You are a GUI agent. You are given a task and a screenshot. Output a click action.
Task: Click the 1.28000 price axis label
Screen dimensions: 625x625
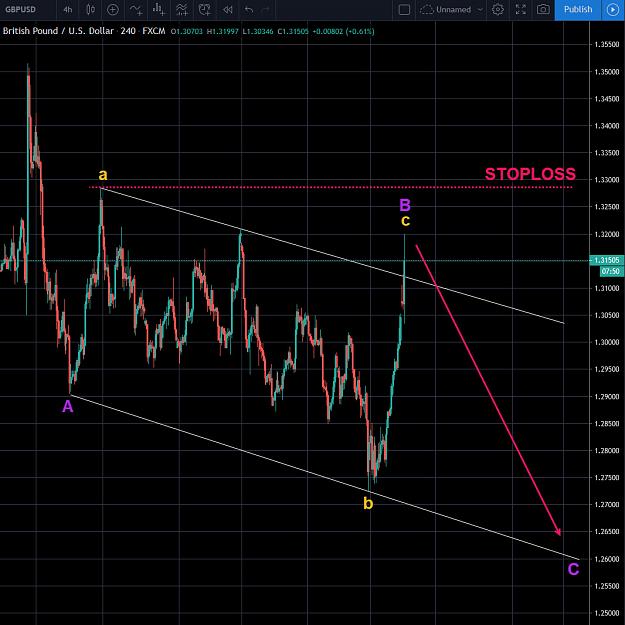(607, 451)
